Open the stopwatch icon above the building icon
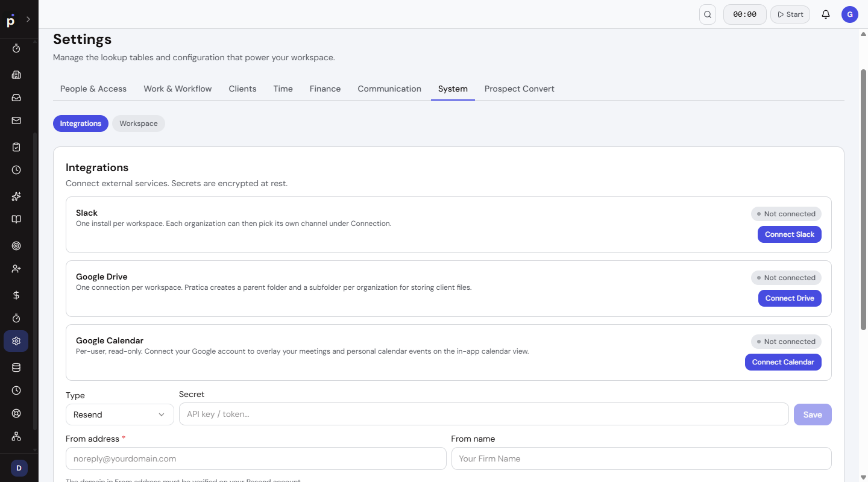Image resolution: width=868 pixels, height=482 pixels. (x=16, y=48)
